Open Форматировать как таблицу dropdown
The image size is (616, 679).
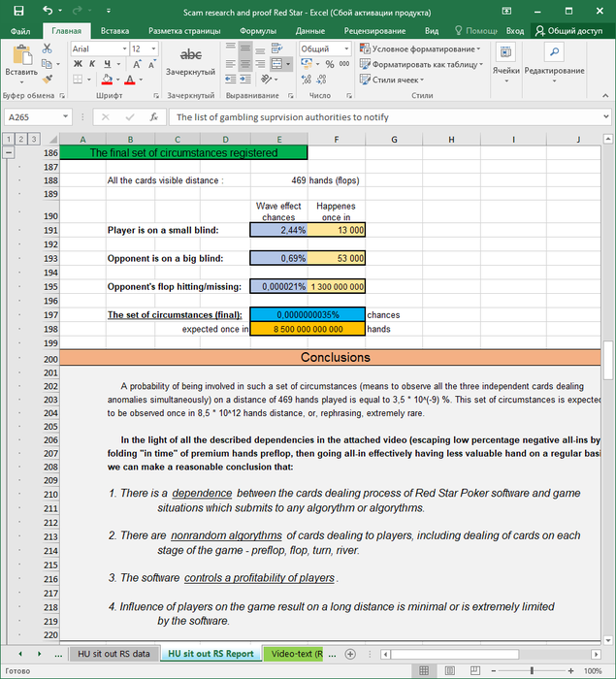pos(421,65)
